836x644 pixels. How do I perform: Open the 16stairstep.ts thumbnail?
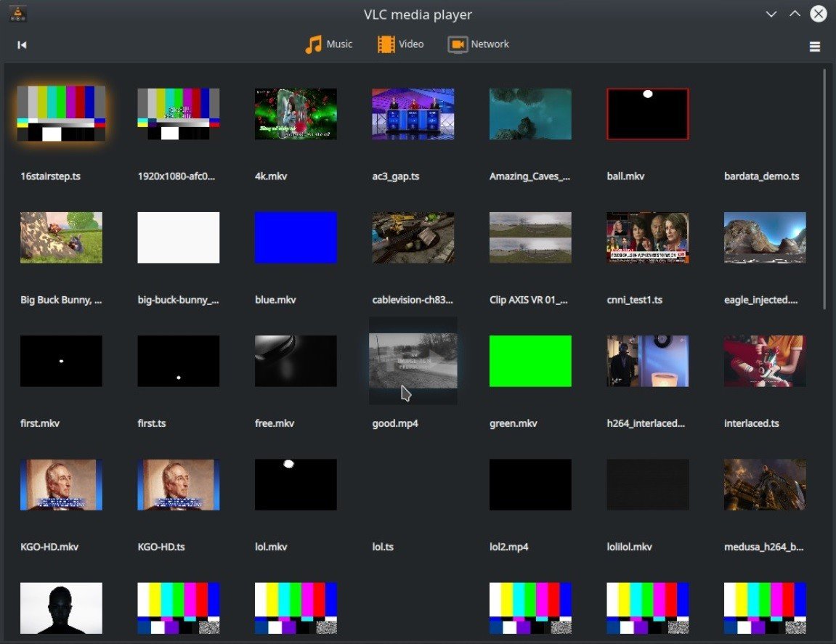coord(61,113)
